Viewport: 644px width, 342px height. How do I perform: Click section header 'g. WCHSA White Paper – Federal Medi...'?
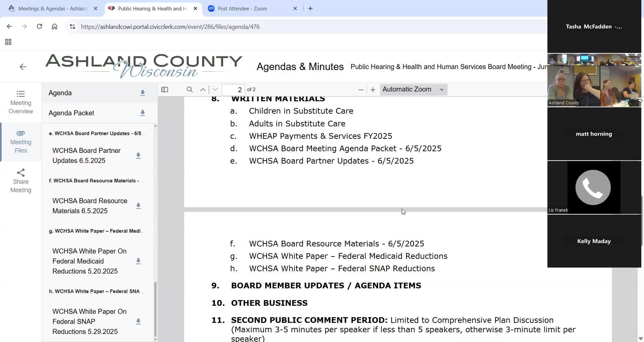point(97,231)
